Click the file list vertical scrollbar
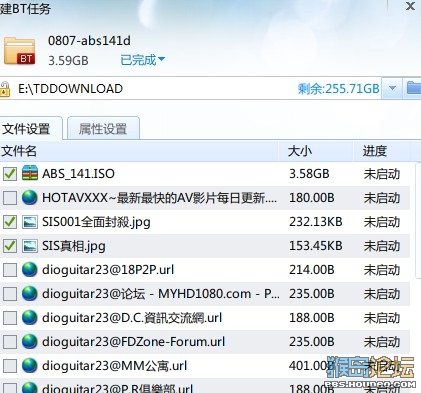 [x=418, y=220]
